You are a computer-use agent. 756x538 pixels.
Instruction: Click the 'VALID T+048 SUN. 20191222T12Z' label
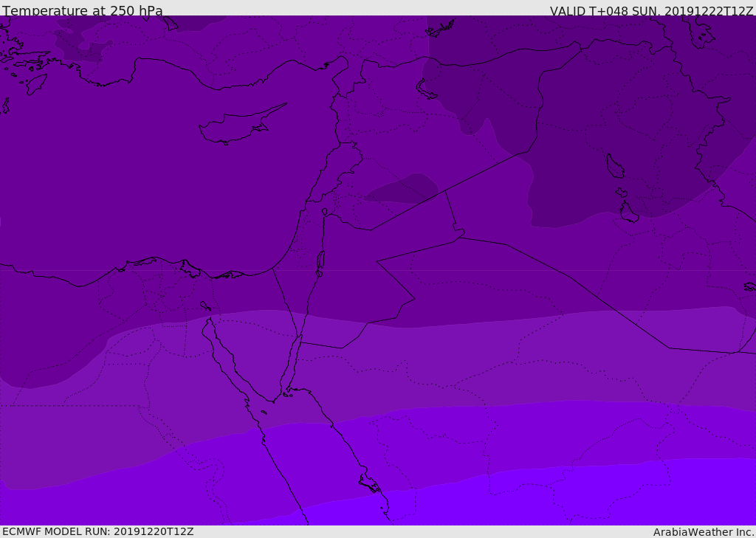[x=651, y=11]
